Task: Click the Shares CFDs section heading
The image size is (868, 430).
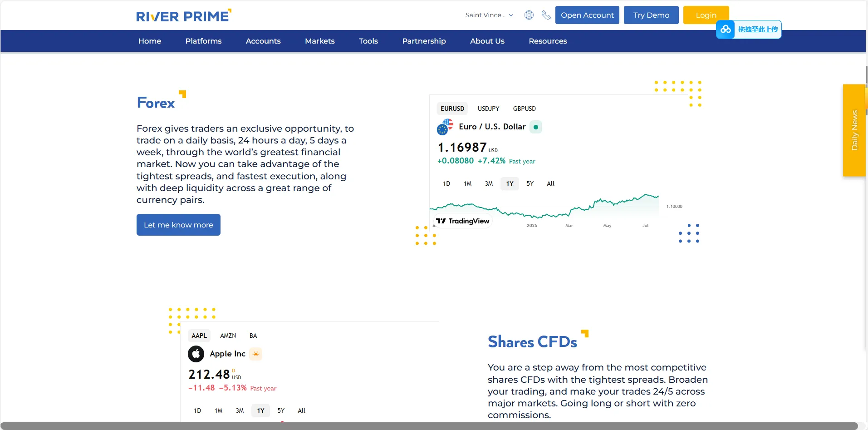Action: [532, 341]
